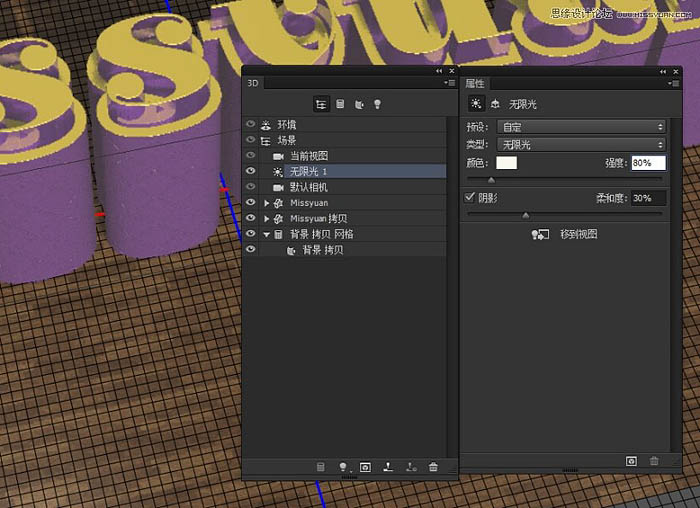Select the 无限光 1 light row
Viewport: 700px width, 508px height.
(366, 171)
